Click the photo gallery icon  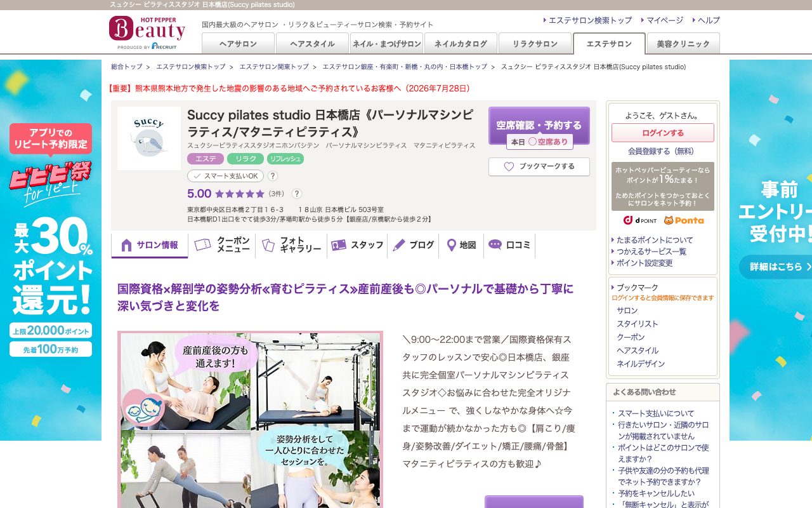(x=268, y=245)
